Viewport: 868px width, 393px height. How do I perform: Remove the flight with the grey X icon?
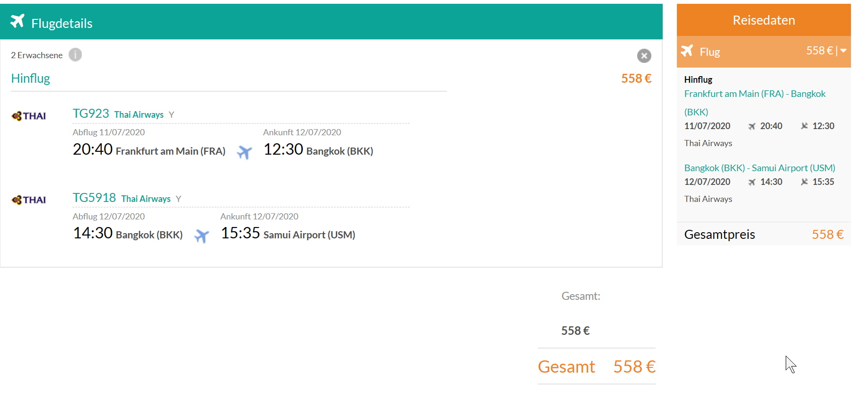click(x=644, y=56)
